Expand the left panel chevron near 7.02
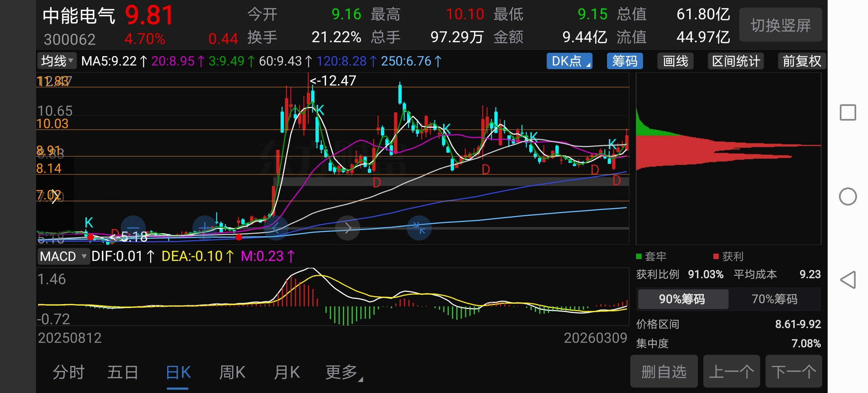The width and height of the screenshot is (868, 393). click(55, 196)
